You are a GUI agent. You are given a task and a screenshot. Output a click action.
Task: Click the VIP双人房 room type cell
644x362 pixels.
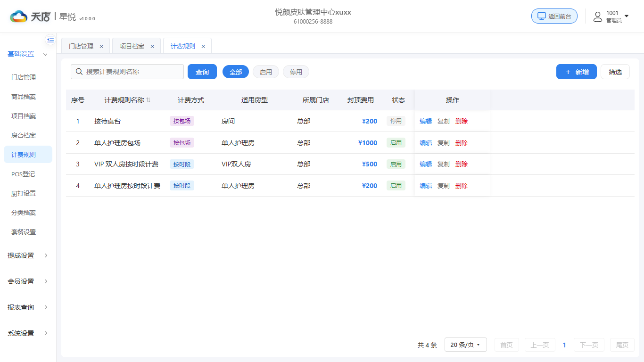pos(236,164)
